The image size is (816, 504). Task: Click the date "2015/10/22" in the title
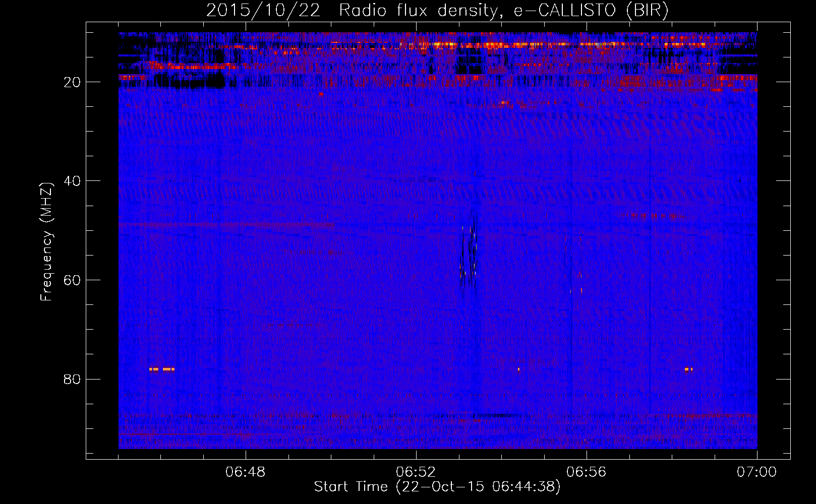263,11
